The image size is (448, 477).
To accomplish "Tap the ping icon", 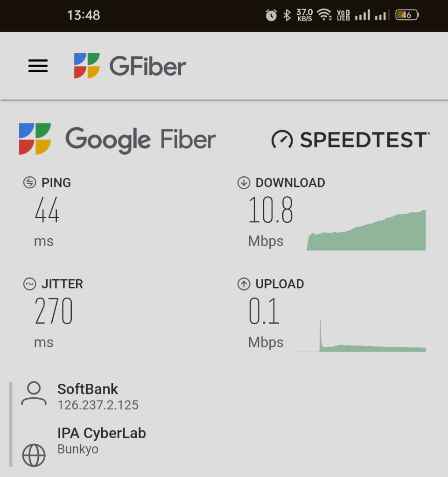I will click(29, 182).
